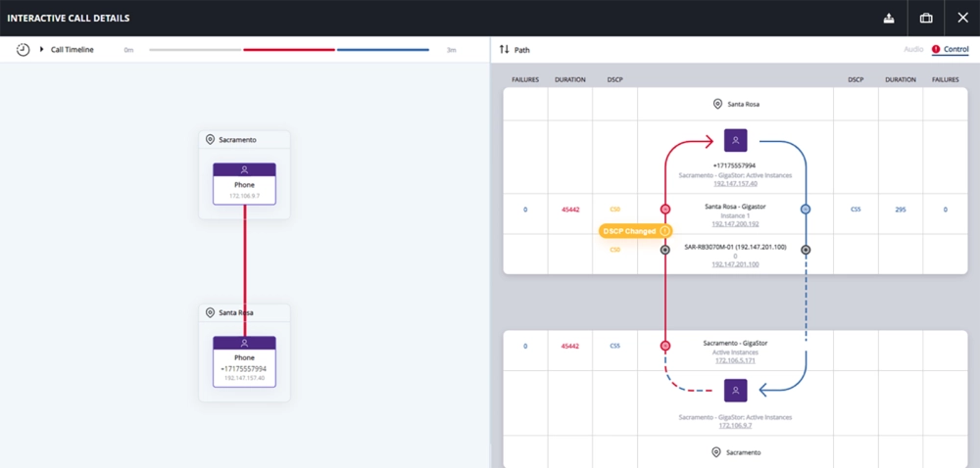Open the 172.106.5.171 IP link
The image size is (980, 468).
click(x=735, y=361)
